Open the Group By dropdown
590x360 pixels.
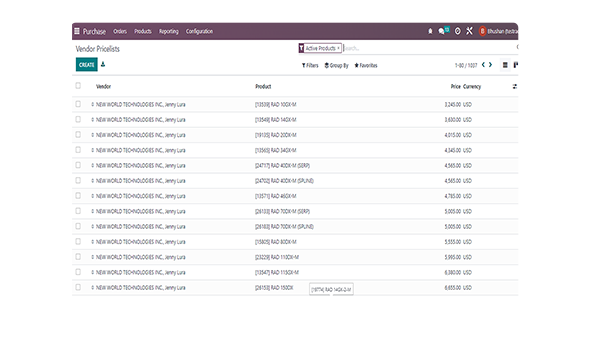(x=336, y=65)
